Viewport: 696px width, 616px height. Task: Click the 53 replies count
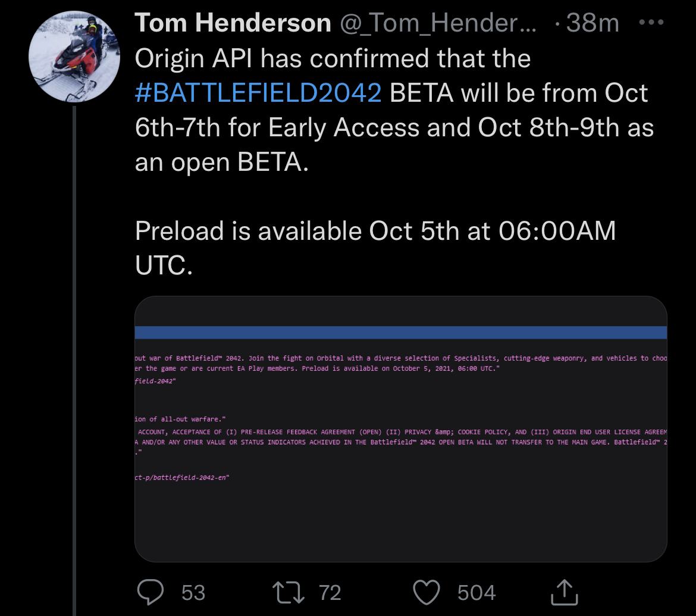pos(193,592)
